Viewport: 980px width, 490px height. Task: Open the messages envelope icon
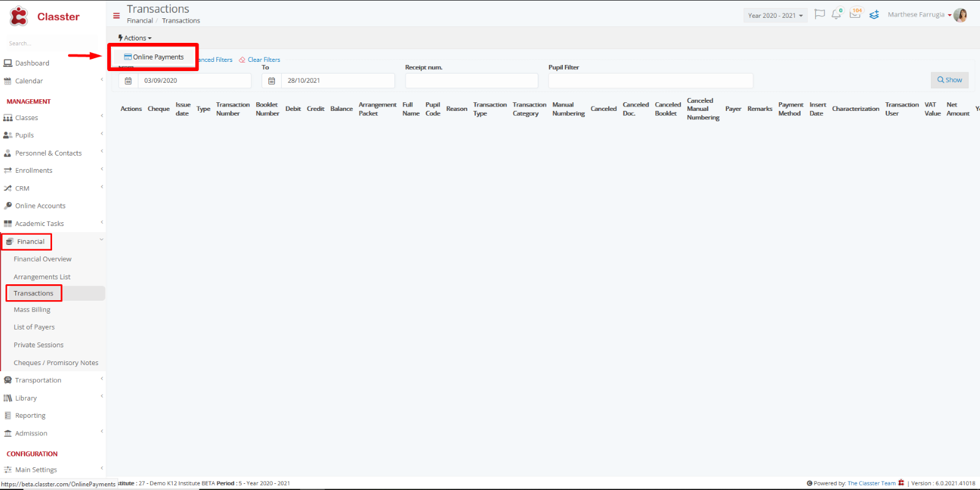coord(855,14)
